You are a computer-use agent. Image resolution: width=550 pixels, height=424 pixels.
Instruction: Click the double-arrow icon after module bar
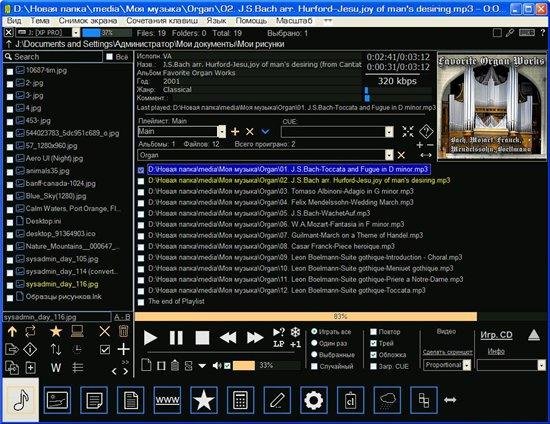450,400
